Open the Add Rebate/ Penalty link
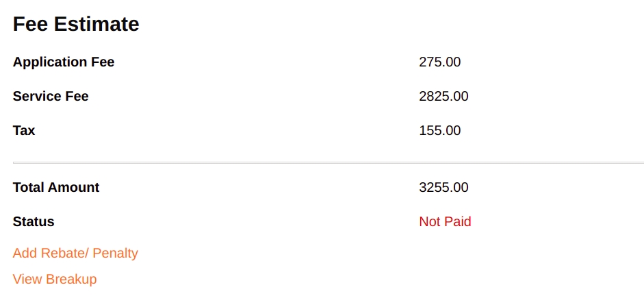 75,254
